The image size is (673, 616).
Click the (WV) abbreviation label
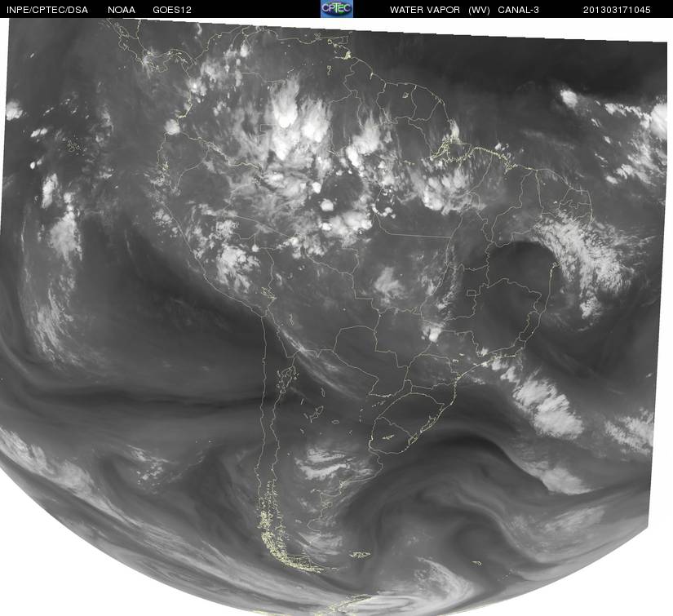pyautogui.click(x=479, y=10)
